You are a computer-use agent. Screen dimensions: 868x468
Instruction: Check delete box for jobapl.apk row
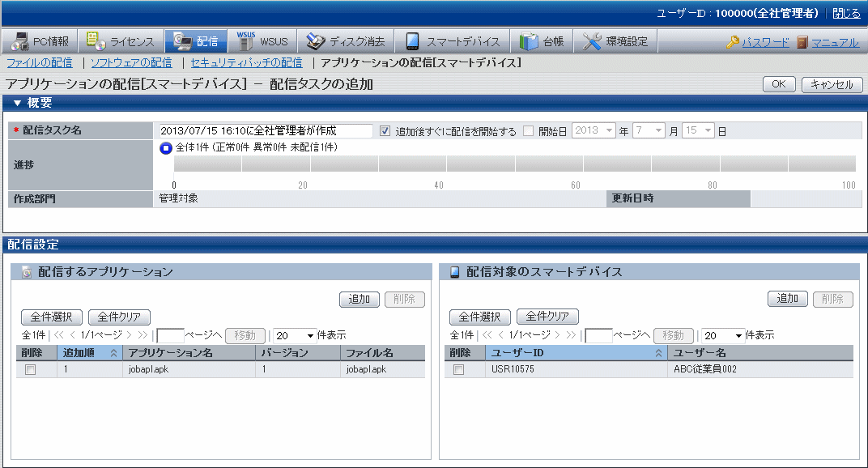tap(30, 370)
